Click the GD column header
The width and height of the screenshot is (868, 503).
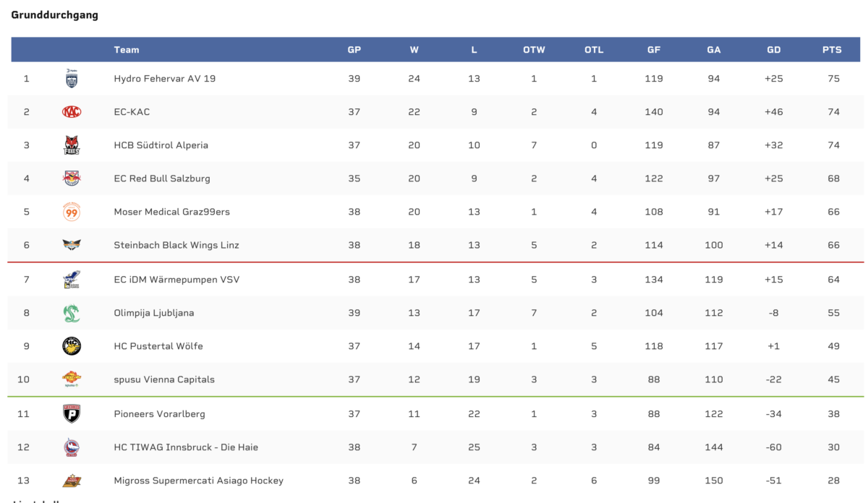(x=774, y=50)
